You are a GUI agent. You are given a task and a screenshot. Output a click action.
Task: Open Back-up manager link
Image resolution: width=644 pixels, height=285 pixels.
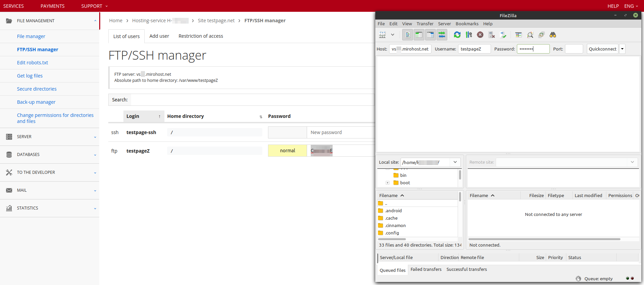coord(36,102)
